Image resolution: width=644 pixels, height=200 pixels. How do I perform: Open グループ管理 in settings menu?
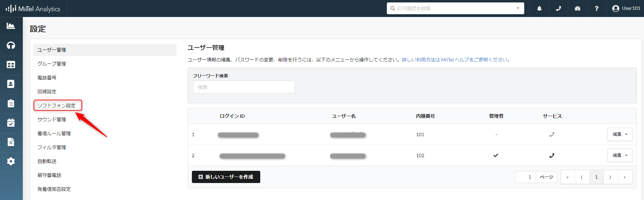coord(52,64)
